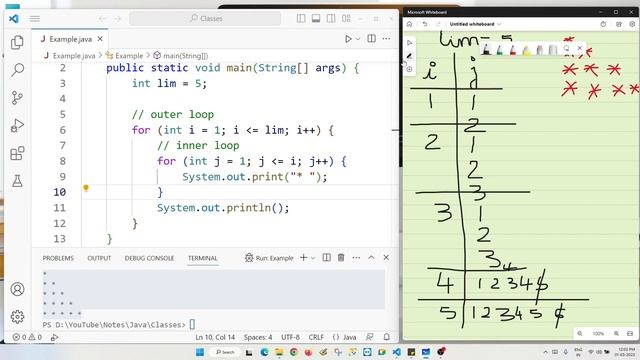Switch to the TERMINAL tab
640x360 pixels.
click(202, 258)
